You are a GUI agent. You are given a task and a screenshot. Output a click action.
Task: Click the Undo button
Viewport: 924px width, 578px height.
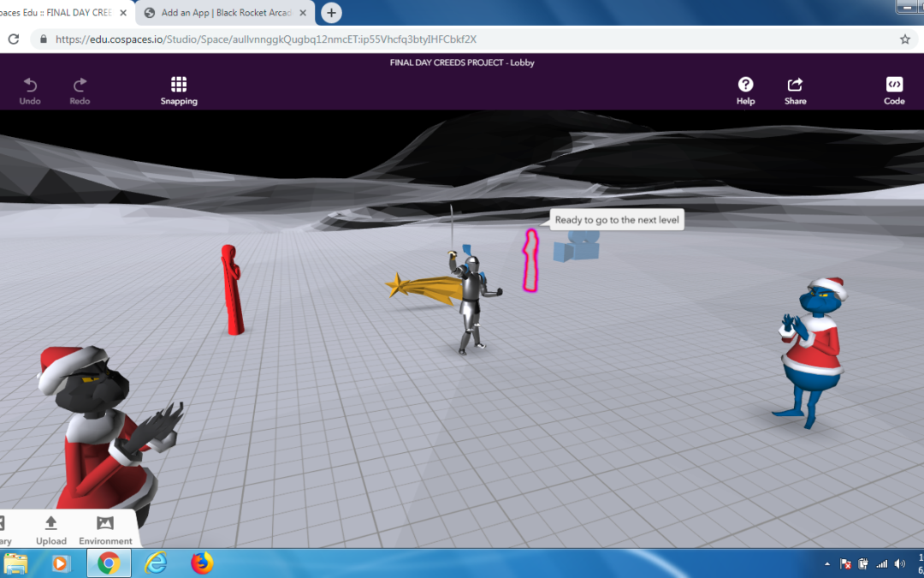[x=30, y=92]
